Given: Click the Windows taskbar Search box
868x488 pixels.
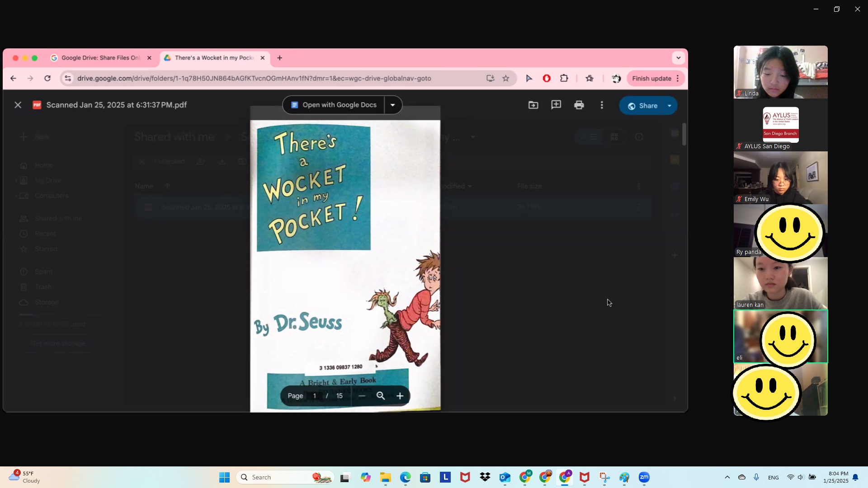Looking at the screenshot, I should [285, 477].
